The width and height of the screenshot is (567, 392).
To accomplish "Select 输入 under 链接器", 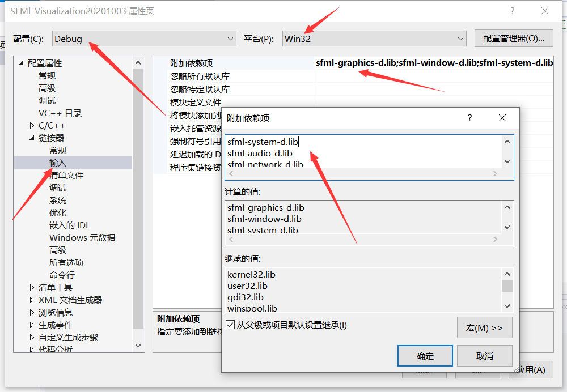I will coord(58,163).
